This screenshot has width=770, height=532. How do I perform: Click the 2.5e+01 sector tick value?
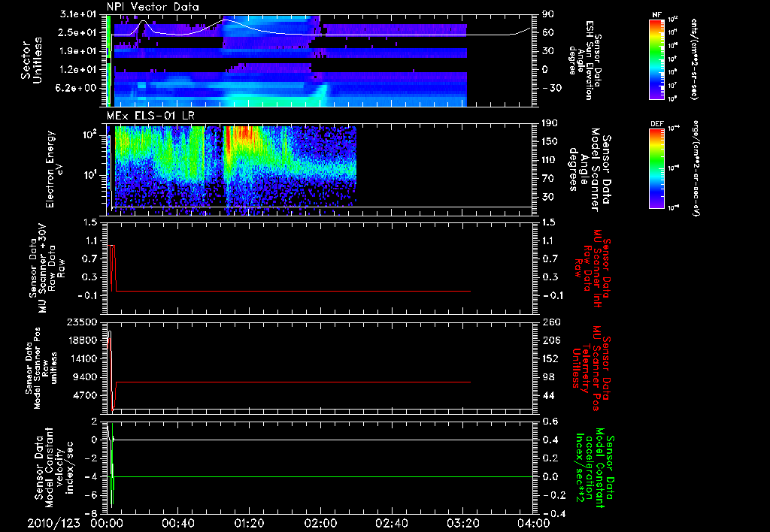(77, 32)
